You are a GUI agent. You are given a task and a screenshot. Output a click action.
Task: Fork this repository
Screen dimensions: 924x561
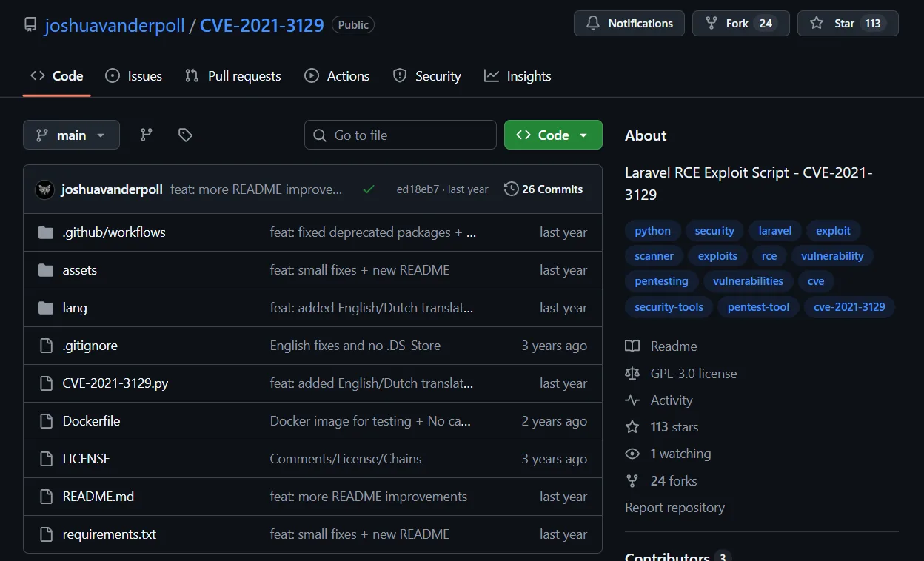(x=740, y=24)
